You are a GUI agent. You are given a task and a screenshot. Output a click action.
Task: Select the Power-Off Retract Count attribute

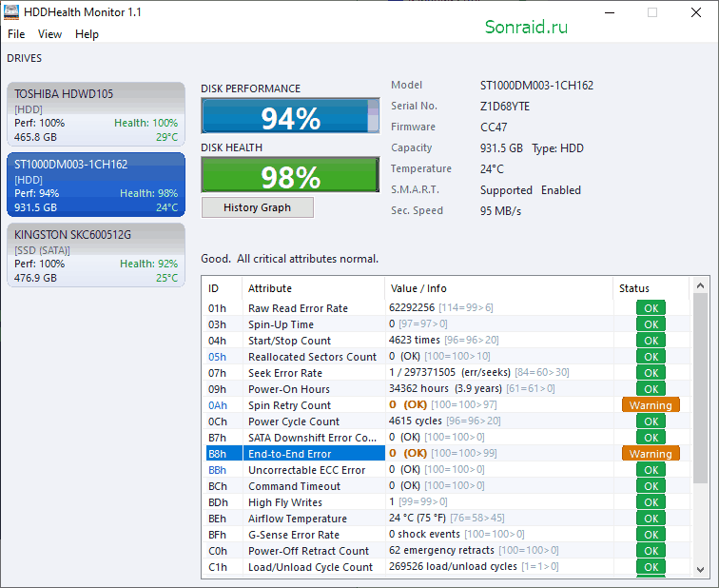[x=447, y=550]
